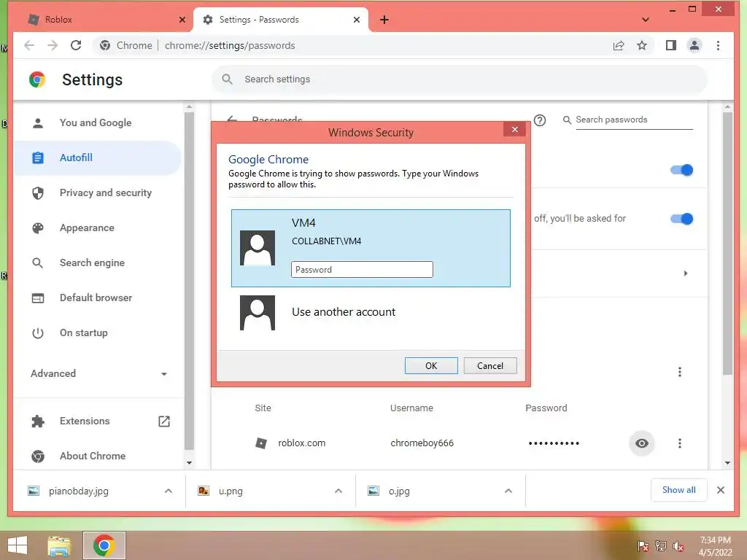Screen dimensions: 747x560
Task: Close the downloads bar
Action: click(x=720, y=490)
